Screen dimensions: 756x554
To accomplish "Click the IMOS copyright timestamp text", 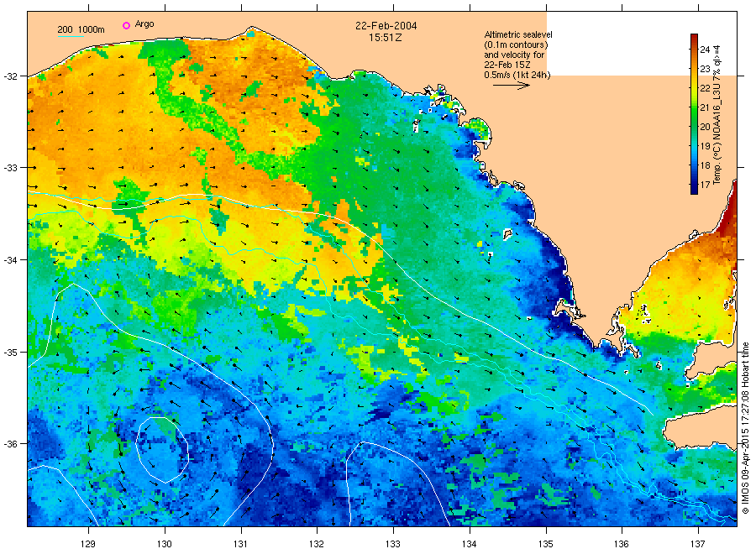I will (745, 428).
